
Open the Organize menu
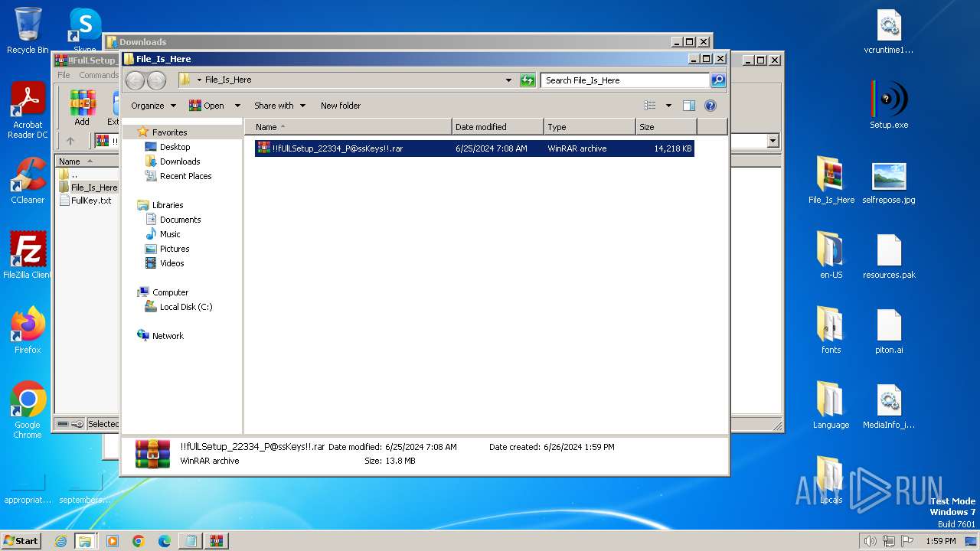pyautogui.click(x=153, y=106)
